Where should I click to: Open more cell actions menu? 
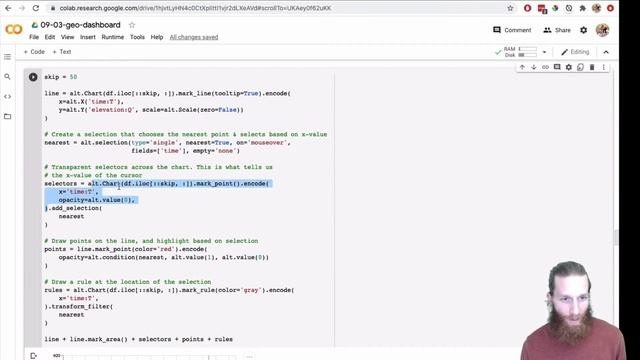click(604, 67)
